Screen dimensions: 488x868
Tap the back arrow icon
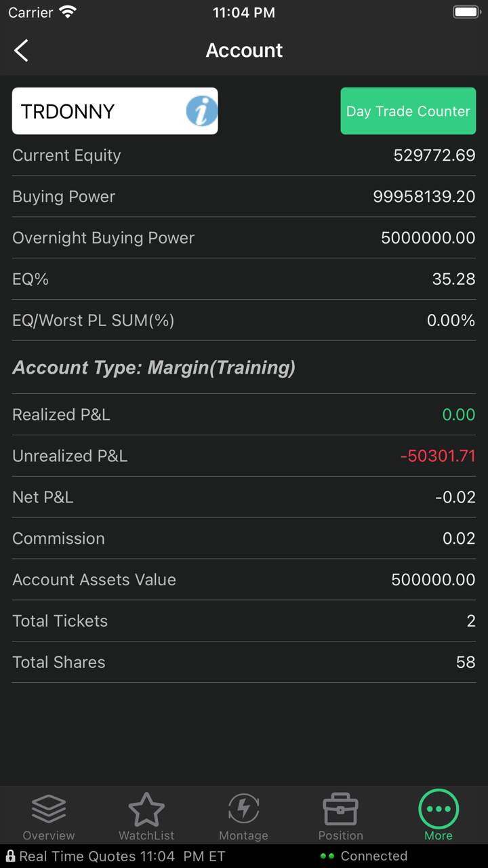[22, 51]
